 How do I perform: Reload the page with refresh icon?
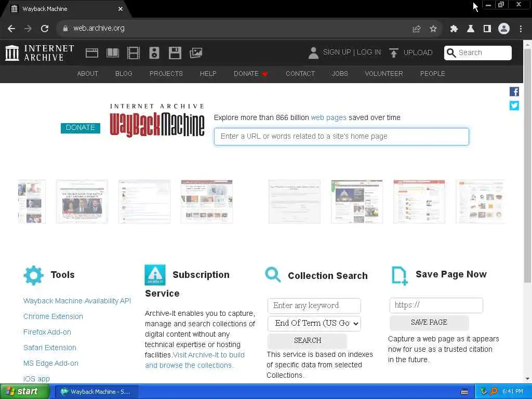[45, 29]
